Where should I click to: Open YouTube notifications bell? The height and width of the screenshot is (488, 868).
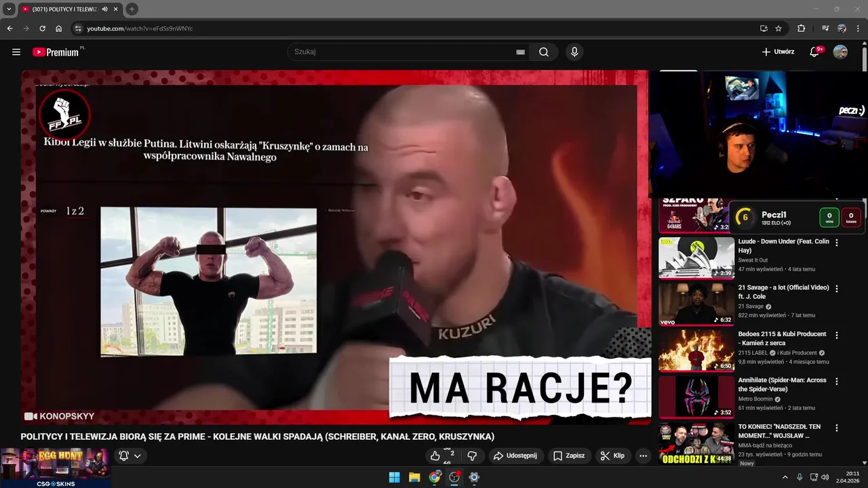tap(816, 52)
